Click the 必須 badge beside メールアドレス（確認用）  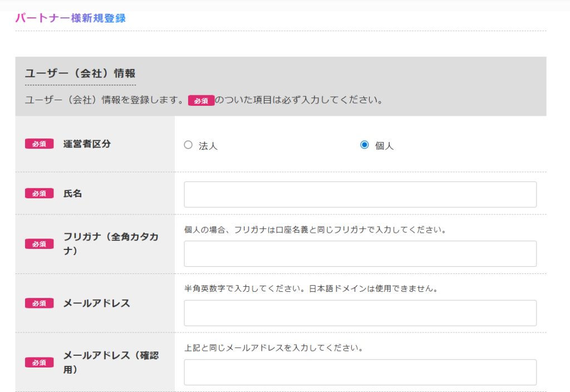tap(39, 362)
